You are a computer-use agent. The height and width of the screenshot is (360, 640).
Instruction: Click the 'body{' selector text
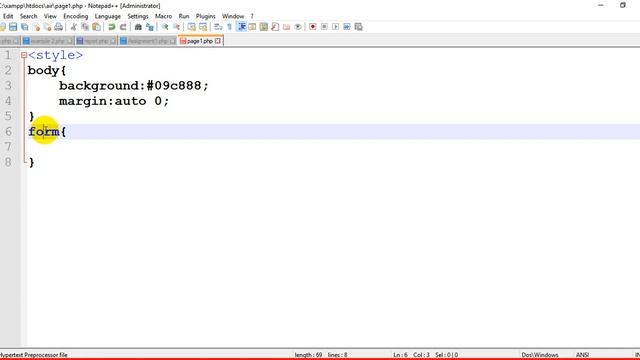47,71
